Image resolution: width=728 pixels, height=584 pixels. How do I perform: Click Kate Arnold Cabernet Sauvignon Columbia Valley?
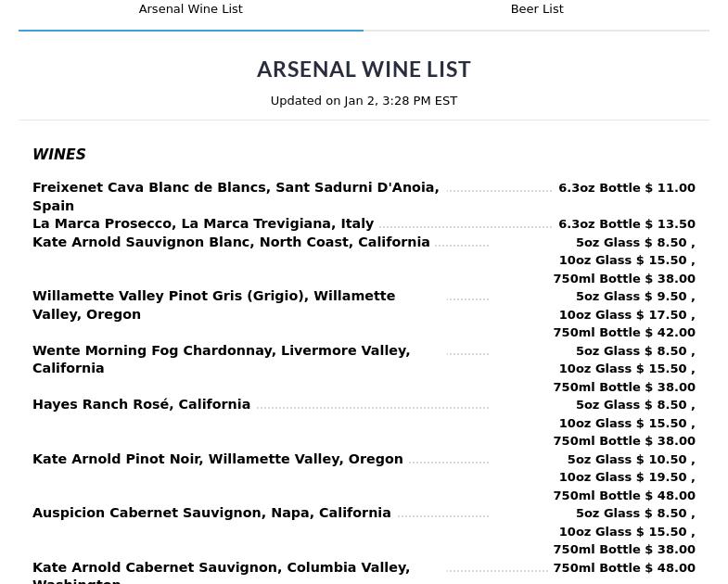221,572
